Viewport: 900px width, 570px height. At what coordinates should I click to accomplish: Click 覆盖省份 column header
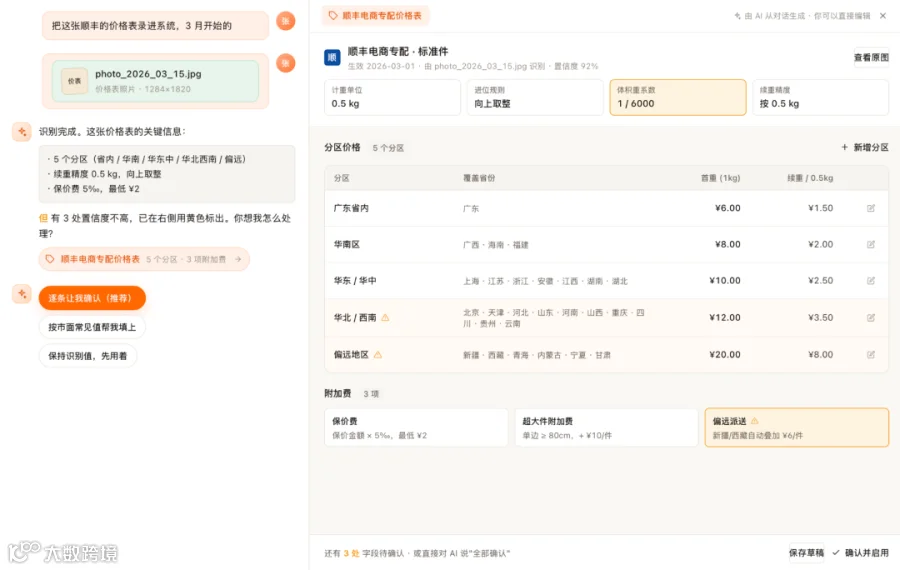point(479,179)
